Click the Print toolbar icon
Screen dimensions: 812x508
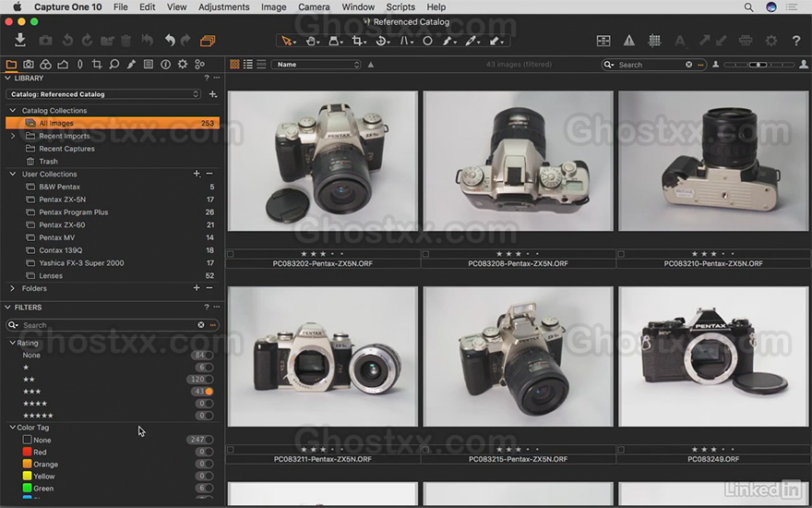click(746, 41)
